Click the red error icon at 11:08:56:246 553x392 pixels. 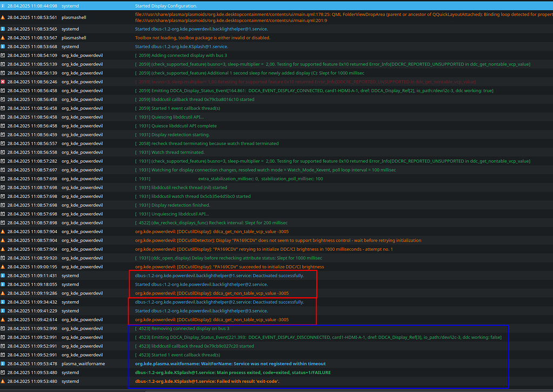point(3,82)
